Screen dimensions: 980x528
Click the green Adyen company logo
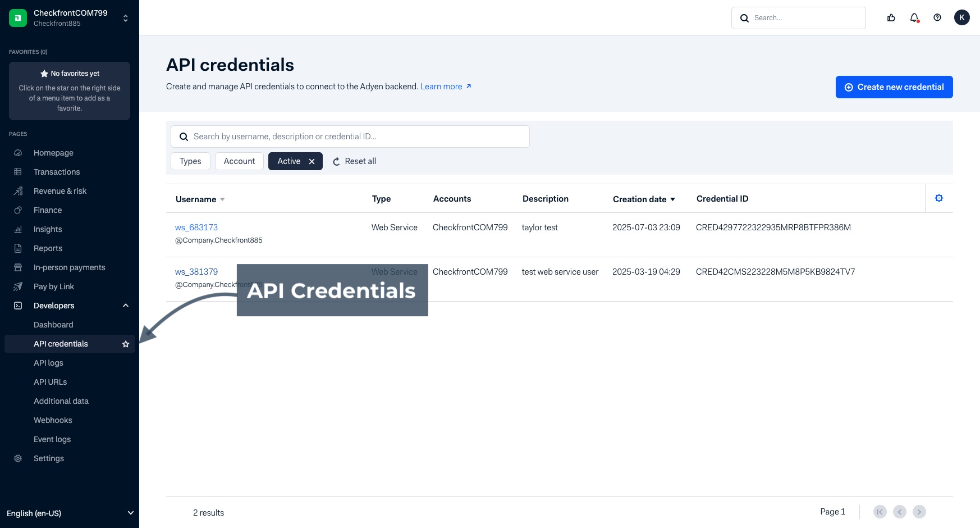coord(18,18)
